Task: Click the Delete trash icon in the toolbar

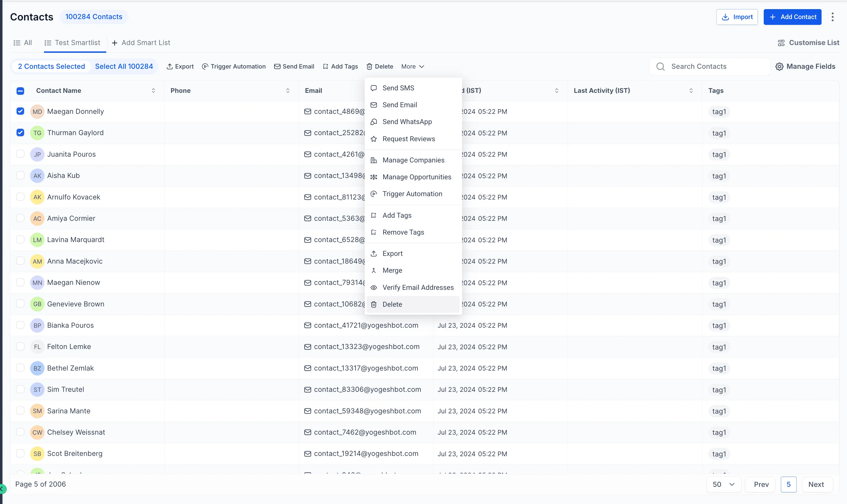Action: pyautogui.click(x=370, y=66)
